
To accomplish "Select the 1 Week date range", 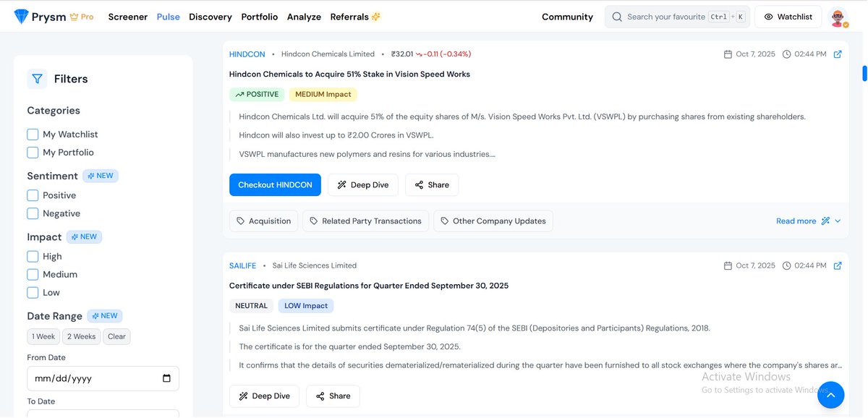I will tap(43, 336).
